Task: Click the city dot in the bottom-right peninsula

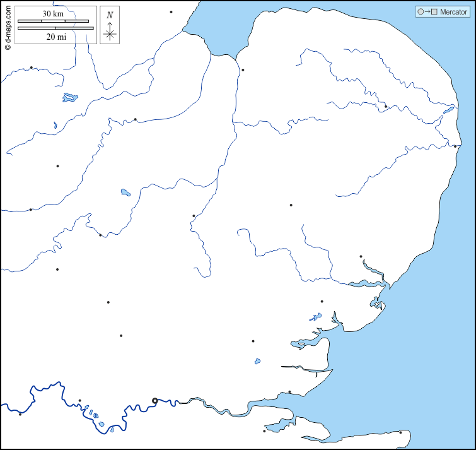Action: (x=400, y=432)
